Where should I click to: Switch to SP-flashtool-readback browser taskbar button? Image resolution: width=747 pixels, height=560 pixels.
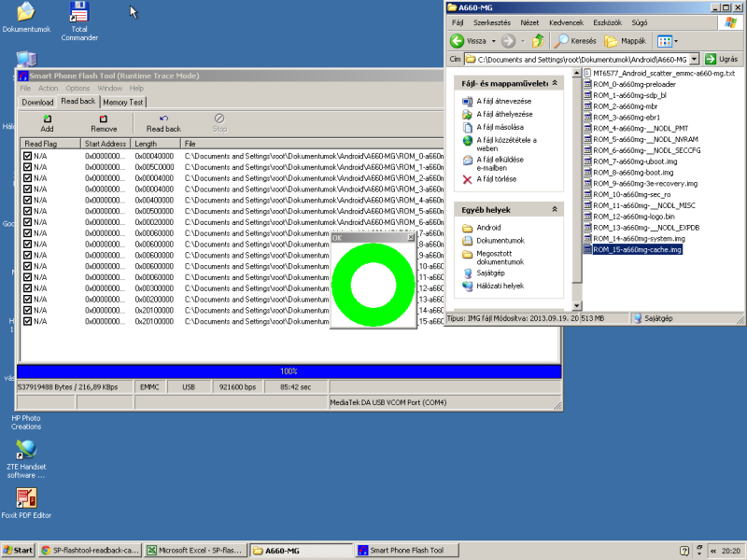91,551
